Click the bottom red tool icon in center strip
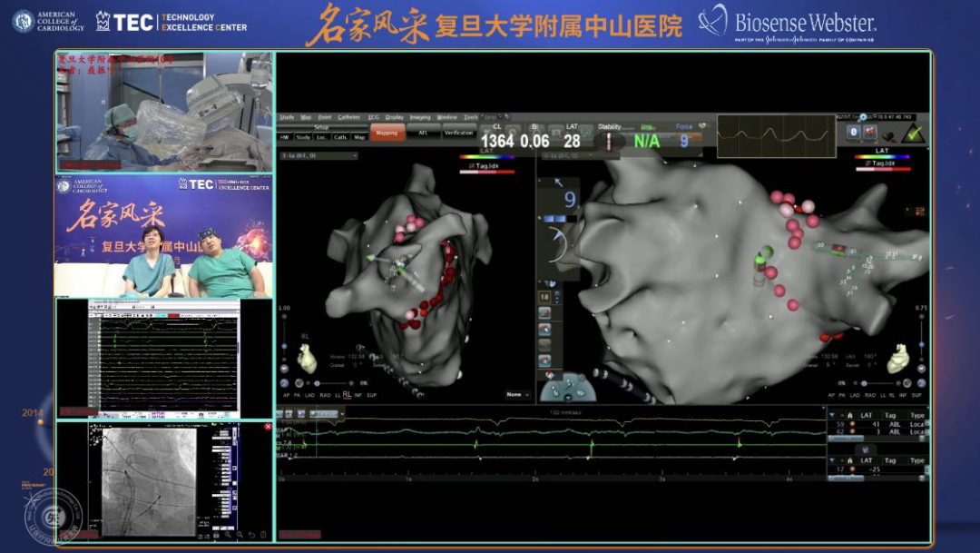Screen dimensions: 980x553 click(545, 360)
